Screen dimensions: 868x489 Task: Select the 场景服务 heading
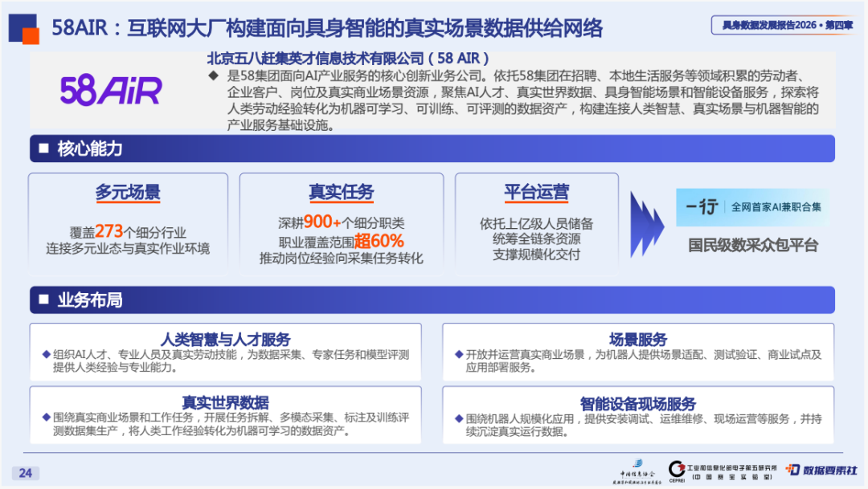point(637,339)
